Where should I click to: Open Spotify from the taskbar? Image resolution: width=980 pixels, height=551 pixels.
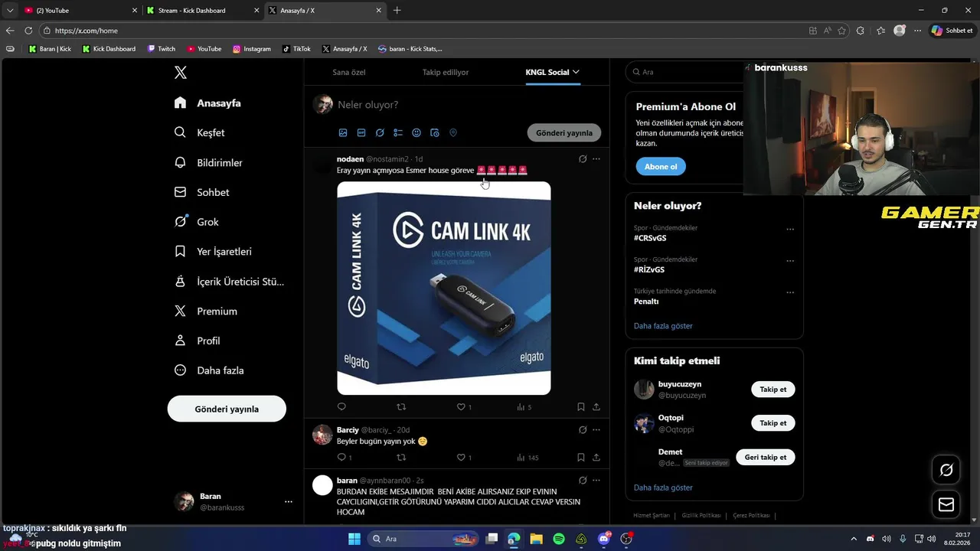(x=559, y=539)
